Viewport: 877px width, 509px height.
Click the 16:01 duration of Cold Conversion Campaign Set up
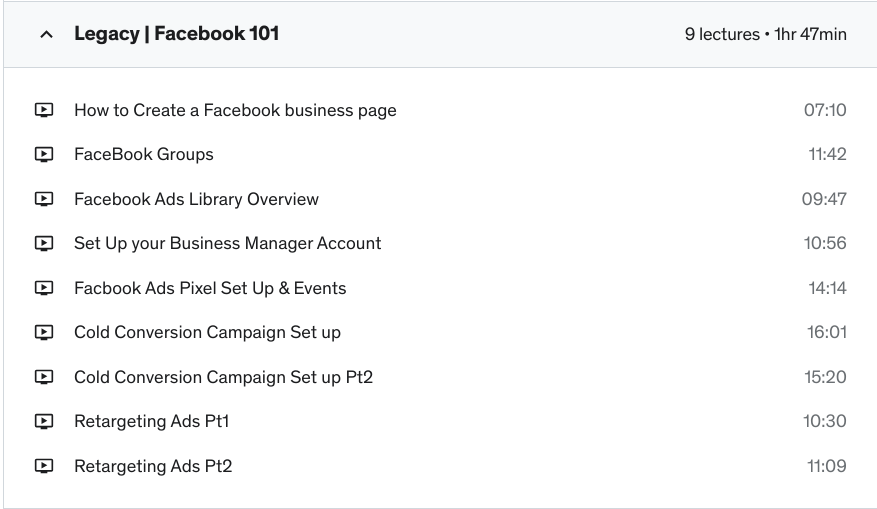826,332
